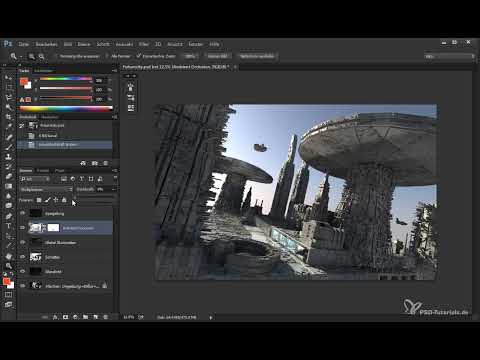The width and height of the screenshot is (480, 360).
Task: Change screen mode via toolbox icon
Action: click(x=8, y=304)
